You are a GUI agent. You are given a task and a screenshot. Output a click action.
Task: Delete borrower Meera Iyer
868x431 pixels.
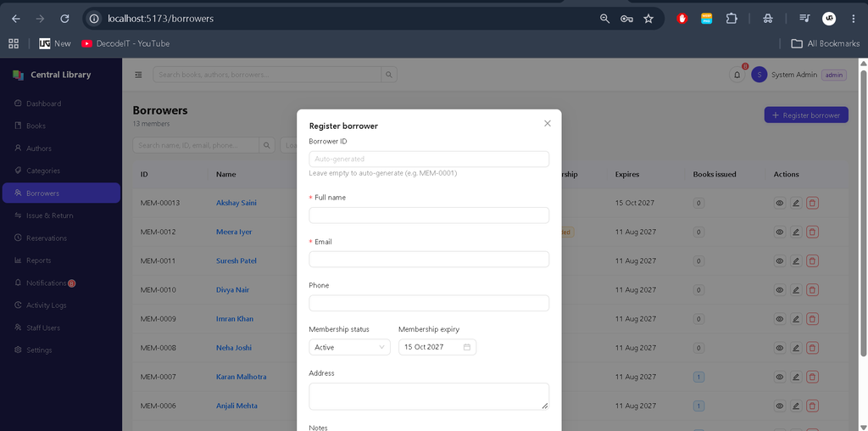(812, 232)
